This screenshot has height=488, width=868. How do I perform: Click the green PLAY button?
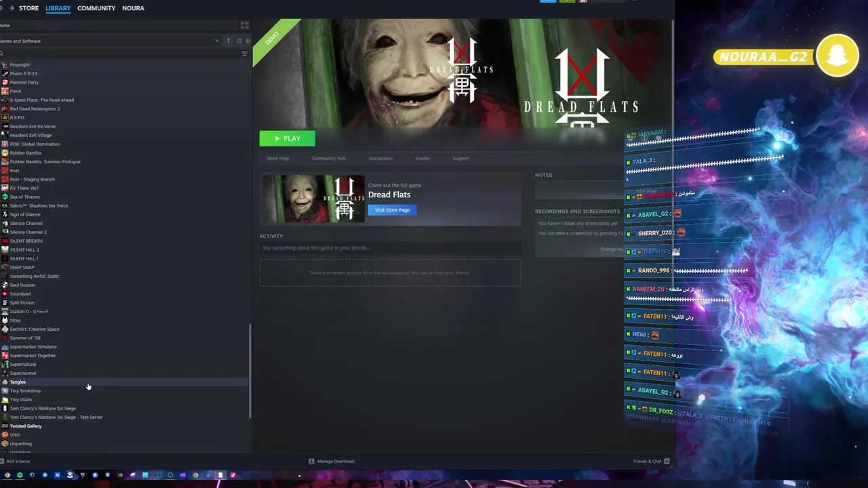287,138
